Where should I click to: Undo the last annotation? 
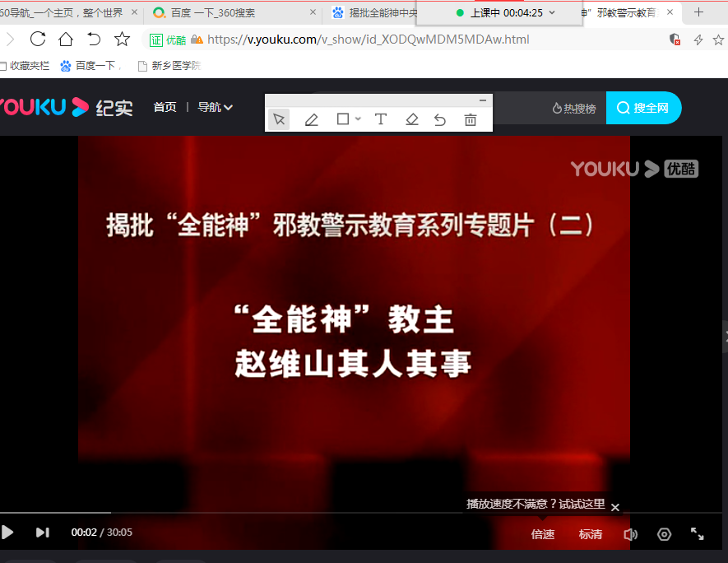pyautogui.click(x=440, y=119)
